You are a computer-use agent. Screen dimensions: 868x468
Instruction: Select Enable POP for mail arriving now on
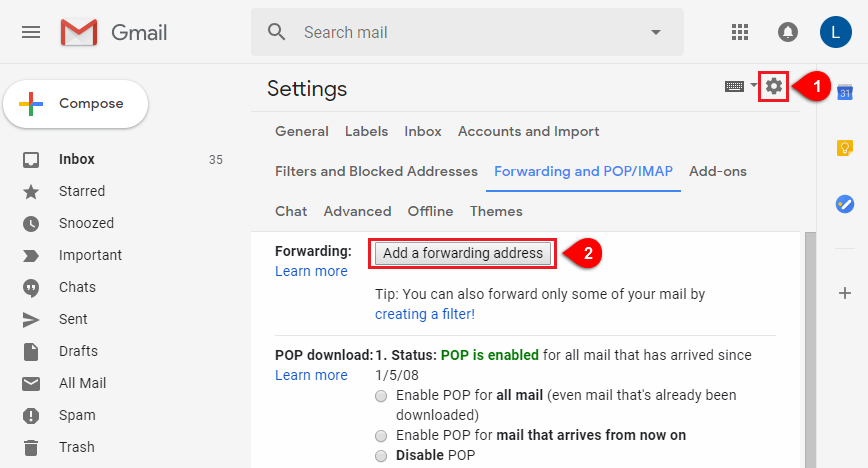point(381,436)
